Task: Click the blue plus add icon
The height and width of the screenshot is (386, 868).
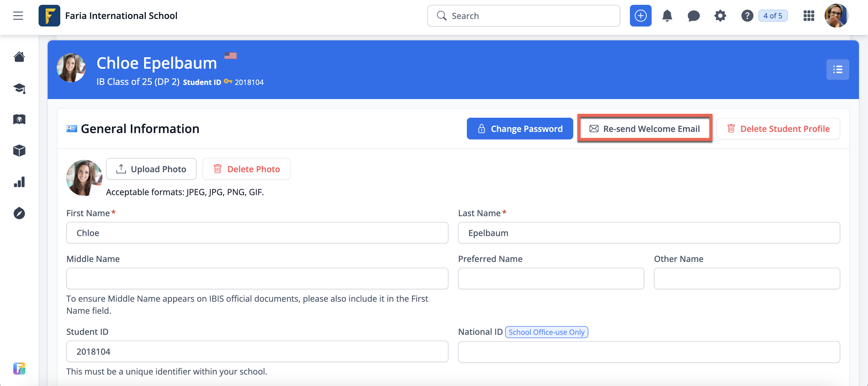Action: [x=640, y=16]
